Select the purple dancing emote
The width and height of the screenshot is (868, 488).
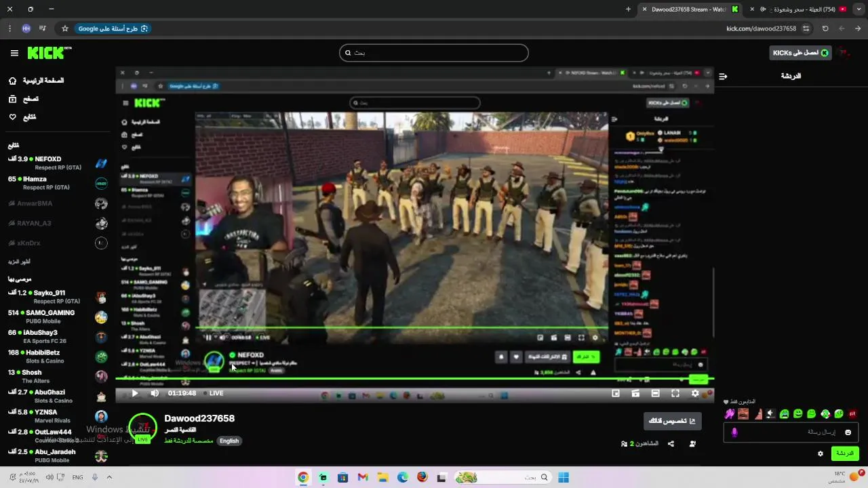[730, 413]
